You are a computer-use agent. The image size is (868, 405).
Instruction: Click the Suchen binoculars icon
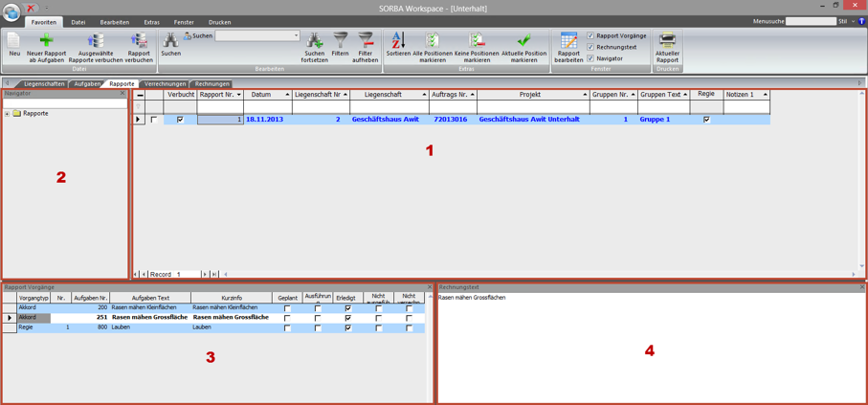pos(170,40)
